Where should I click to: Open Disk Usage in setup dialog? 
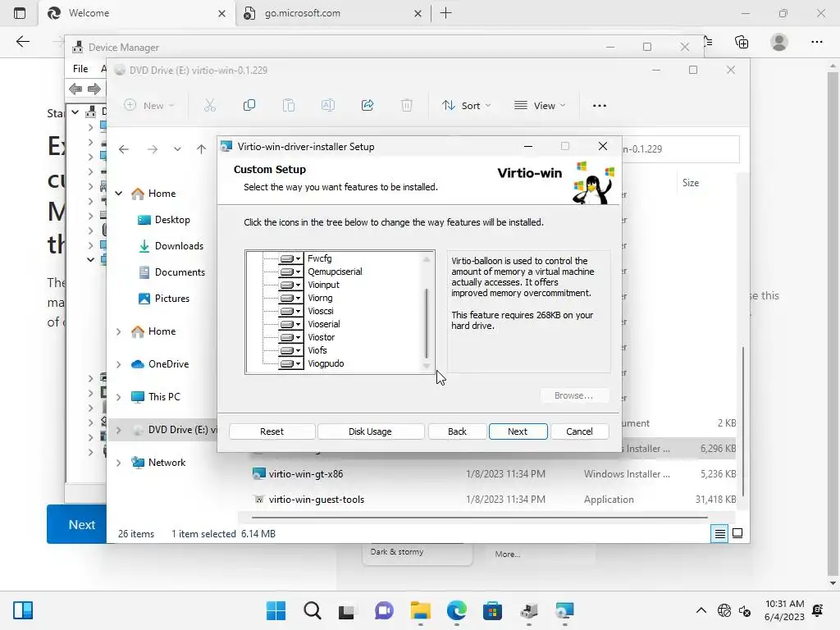tap(370, 431)
